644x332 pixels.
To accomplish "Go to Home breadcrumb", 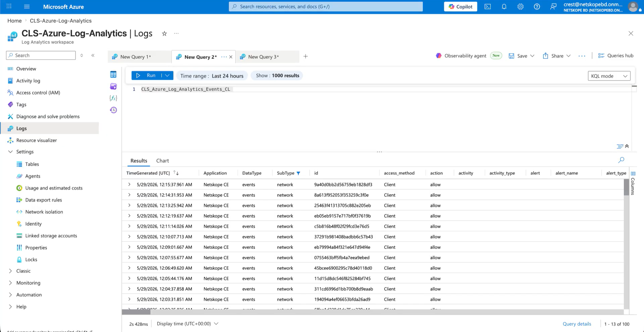I will pyautogui.click(x=14, y=21).
